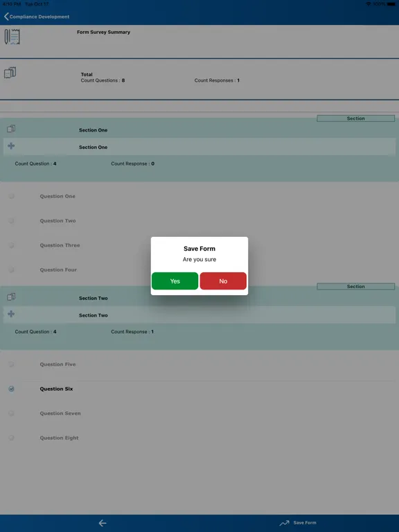Tap the 'Question Three' label
Image resolution: width=399 pixels, height=532 pixels.
60,245
